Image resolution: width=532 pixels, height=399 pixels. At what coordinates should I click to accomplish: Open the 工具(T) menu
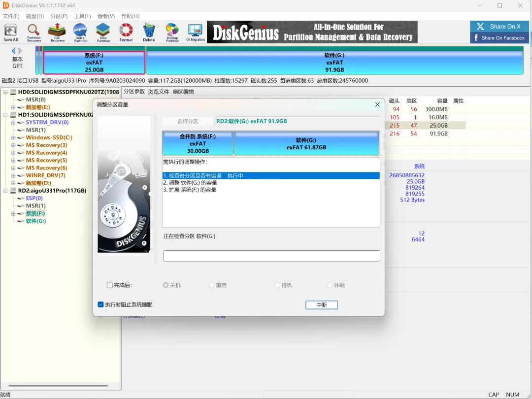pyautogui.click(x=82, y=16)
